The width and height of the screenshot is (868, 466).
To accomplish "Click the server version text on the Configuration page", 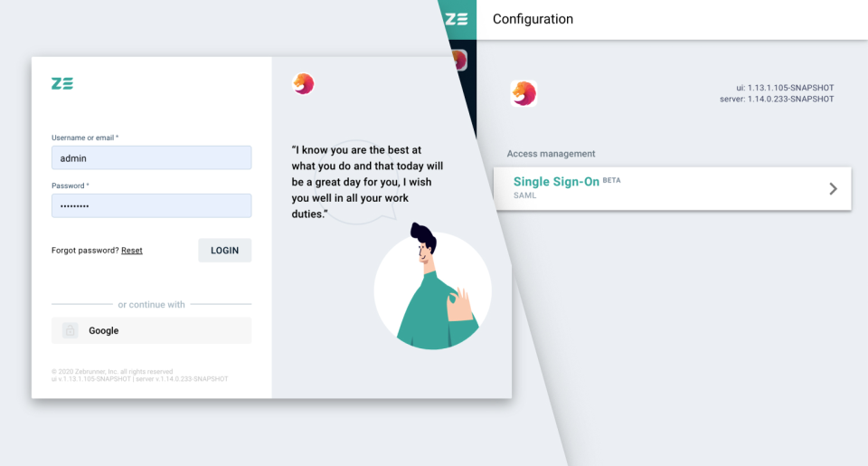I will tap(777, 100).
